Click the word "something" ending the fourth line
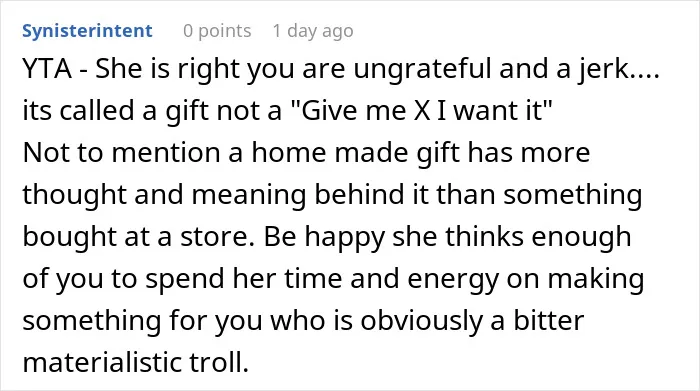Screen dimensions: 700x391 click(x=573, y=195)
